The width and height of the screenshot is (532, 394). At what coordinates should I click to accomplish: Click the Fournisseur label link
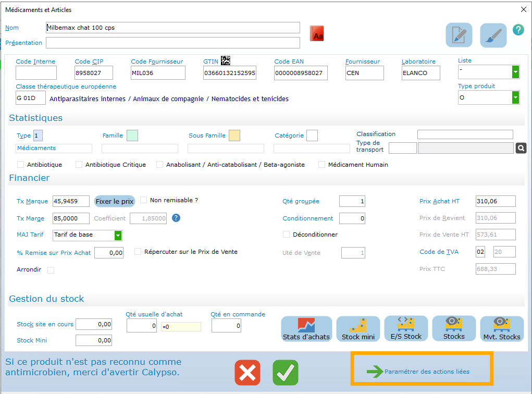tap(362, 61)
